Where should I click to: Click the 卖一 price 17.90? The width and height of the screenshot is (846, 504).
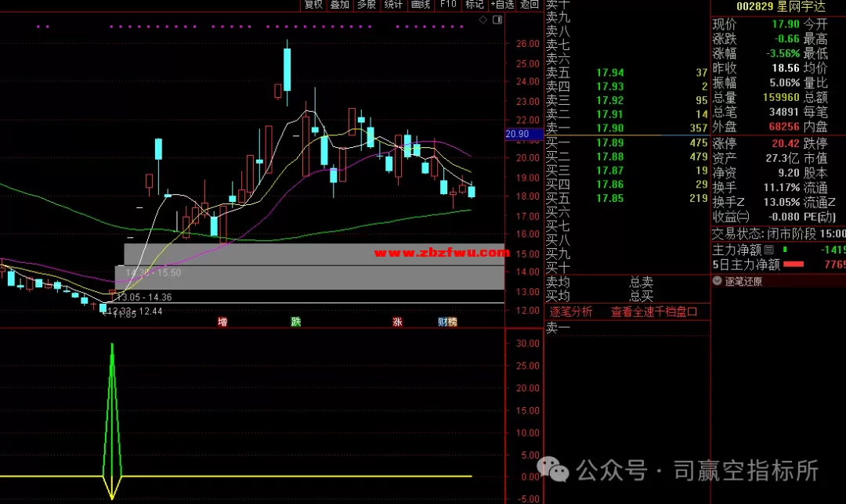[609, 128]
